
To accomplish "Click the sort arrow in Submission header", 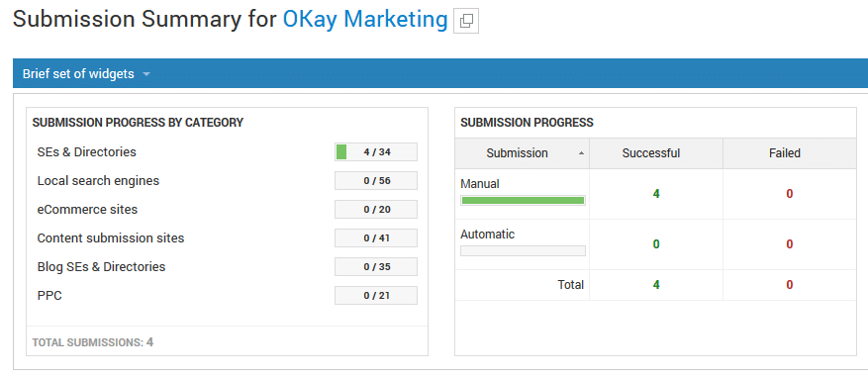I will click(x=581, y=153).
